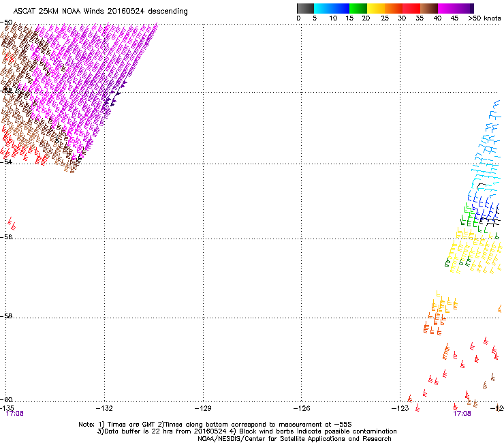Screen dimensions: 504x443
Task: Click the dark purple >50 knots legend segment
Action: (472, 8)
